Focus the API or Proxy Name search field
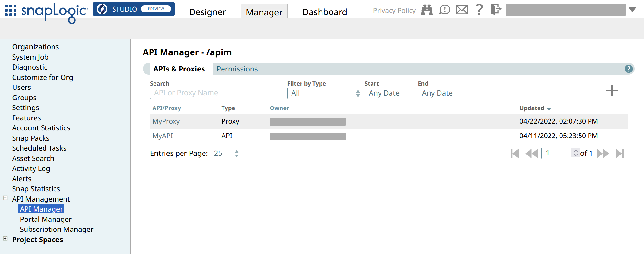This screenshot has width=644, height=254. click(x=213, y=93)
